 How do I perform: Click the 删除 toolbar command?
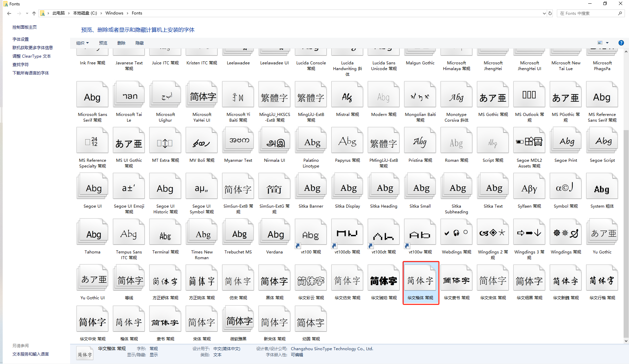click(121, 43)
